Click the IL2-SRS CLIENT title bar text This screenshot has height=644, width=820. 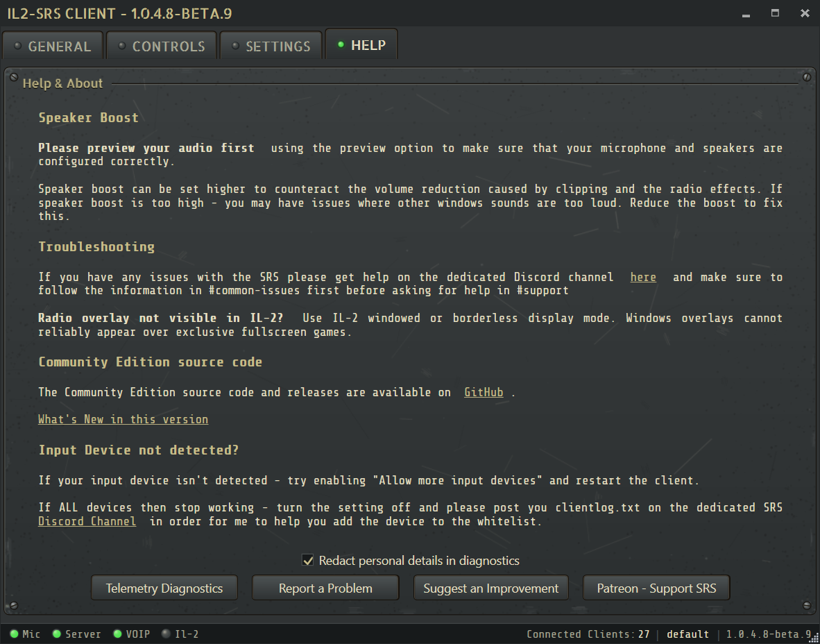(119, 14)
